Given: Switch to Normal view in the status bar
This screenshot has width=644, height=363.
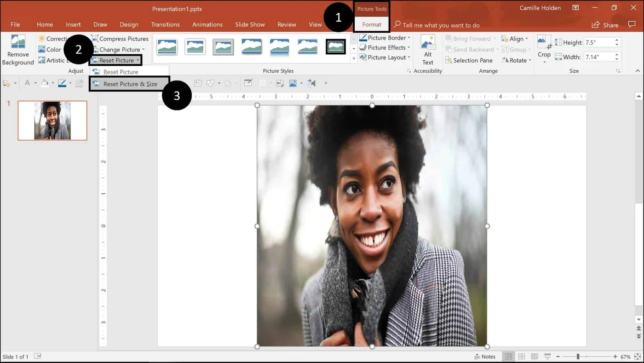Looking at the screenshot, I should pyautogui.click(x=508, y=357).
